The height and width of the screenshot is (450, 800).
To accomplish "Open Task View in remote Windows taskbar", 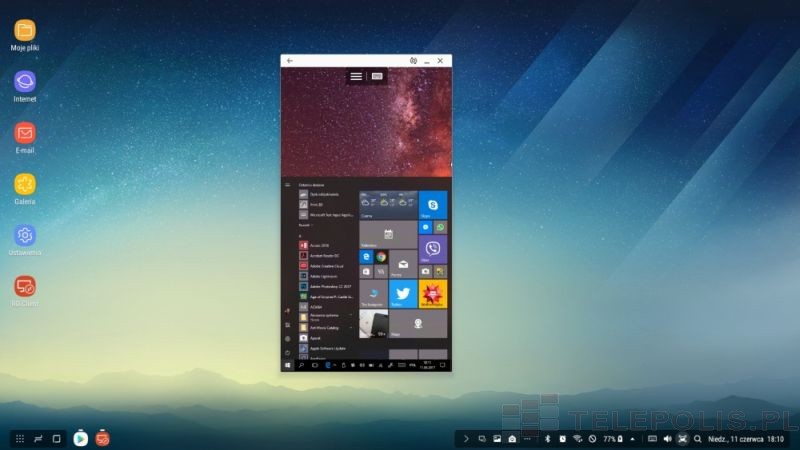I will 315,365.
